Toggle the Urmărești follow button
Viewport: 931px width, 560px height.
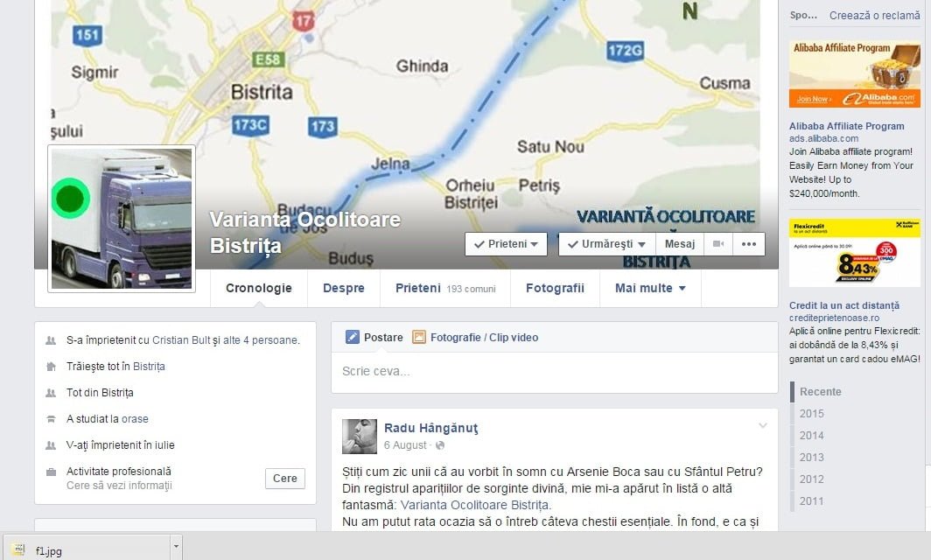tap(607, 244)
